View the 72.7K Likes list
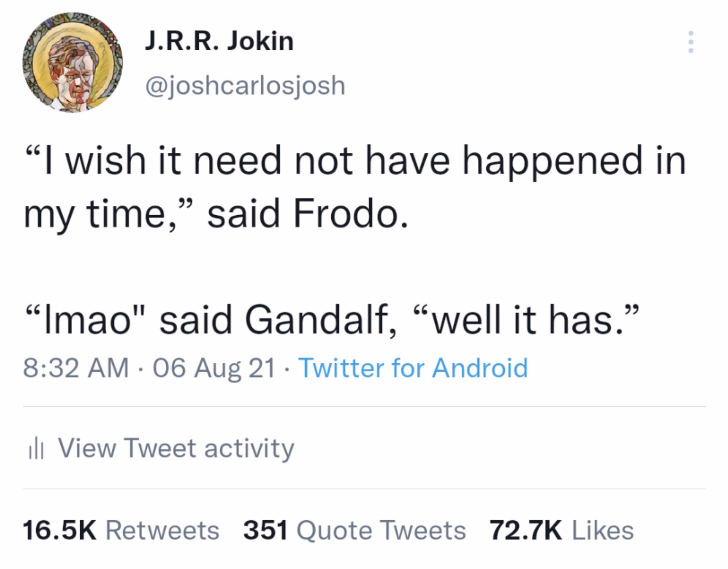Viewport: 728px width, 569px height. tap(562, 531)
